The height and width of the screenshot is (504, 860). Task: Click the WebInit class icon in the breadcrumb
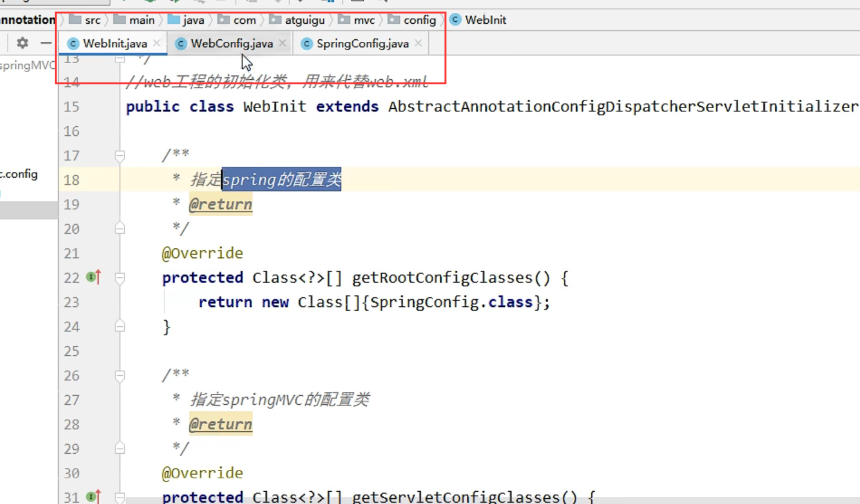455,20
